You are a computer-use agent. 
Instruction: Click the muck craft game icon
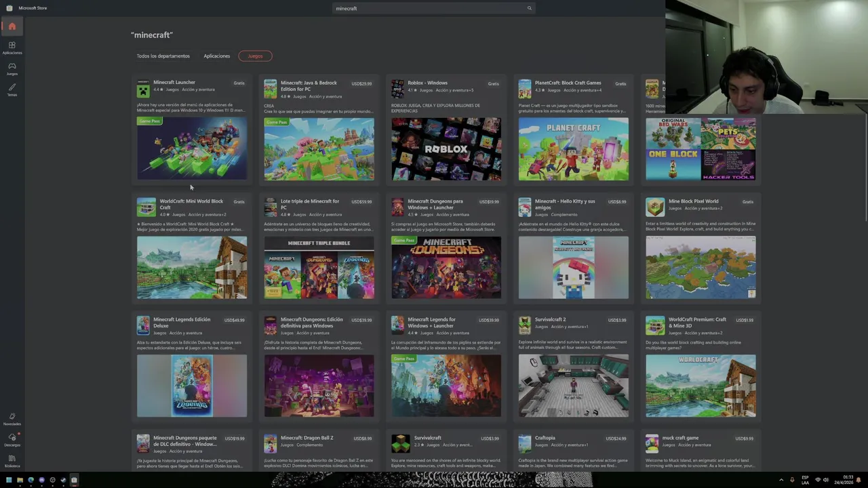click(x=652, y=444)
